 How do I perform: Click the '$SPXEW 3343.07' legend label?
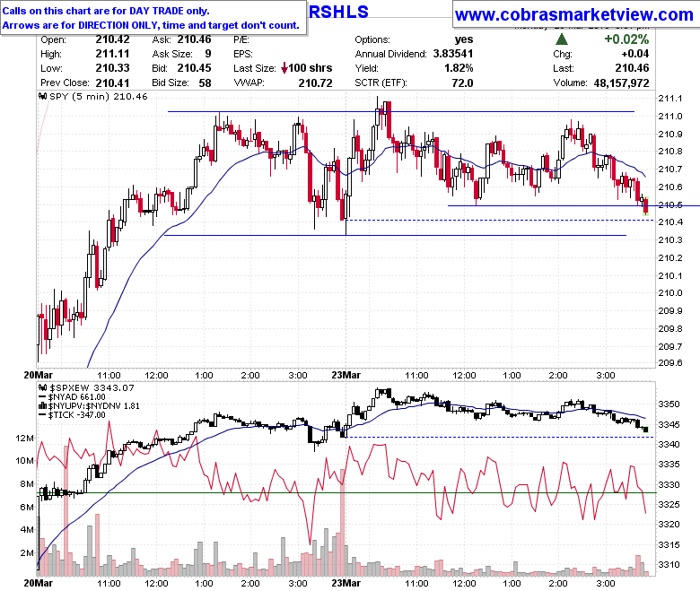point(91,388)
